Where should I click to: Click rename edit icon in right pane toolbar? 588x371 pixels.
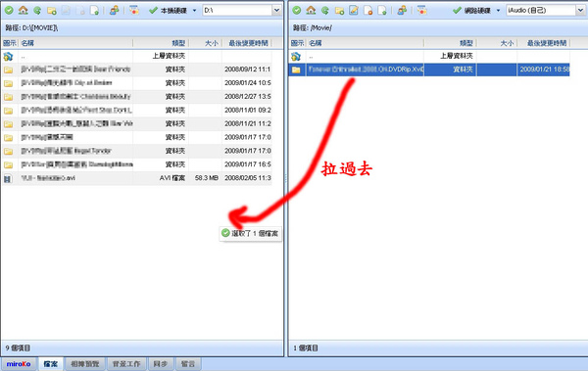(x=354, y=11)
